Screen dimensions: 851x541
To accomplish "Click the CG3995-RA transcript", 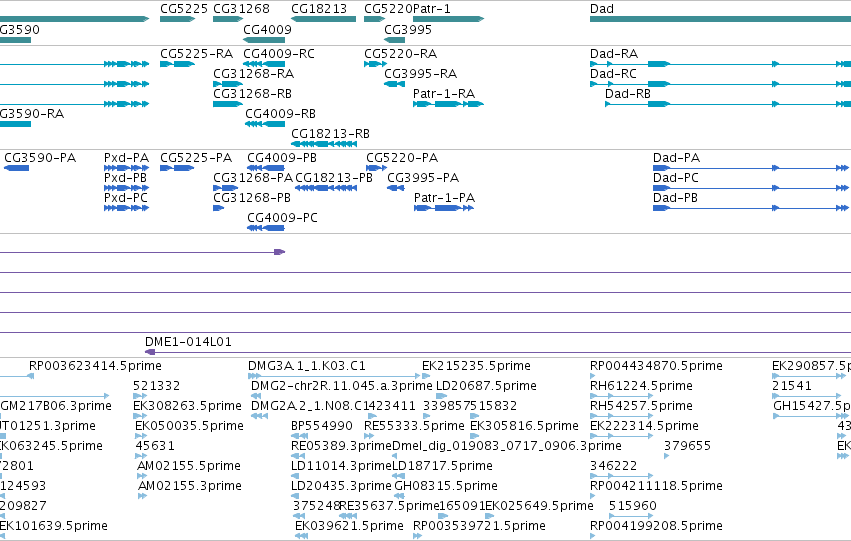I will tap(395, 84).
